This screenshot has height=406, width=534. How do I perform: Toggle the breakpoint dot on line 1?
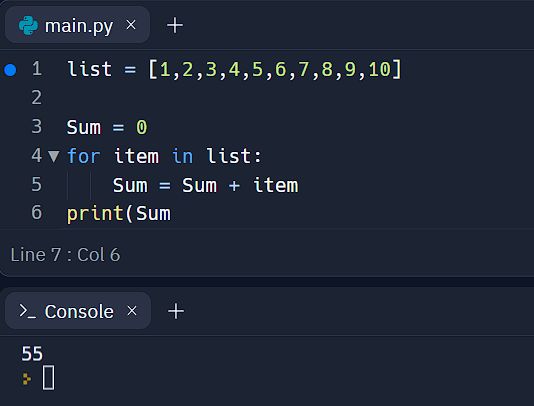click(10, 70)
